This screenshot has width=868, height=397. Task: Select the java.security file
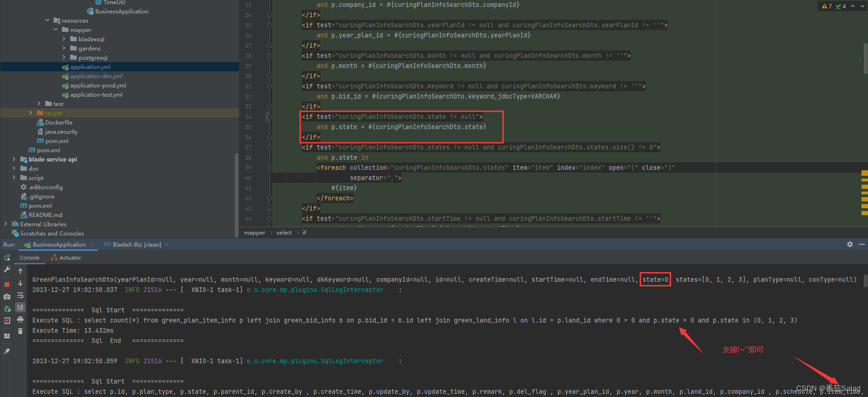point(61,131)
